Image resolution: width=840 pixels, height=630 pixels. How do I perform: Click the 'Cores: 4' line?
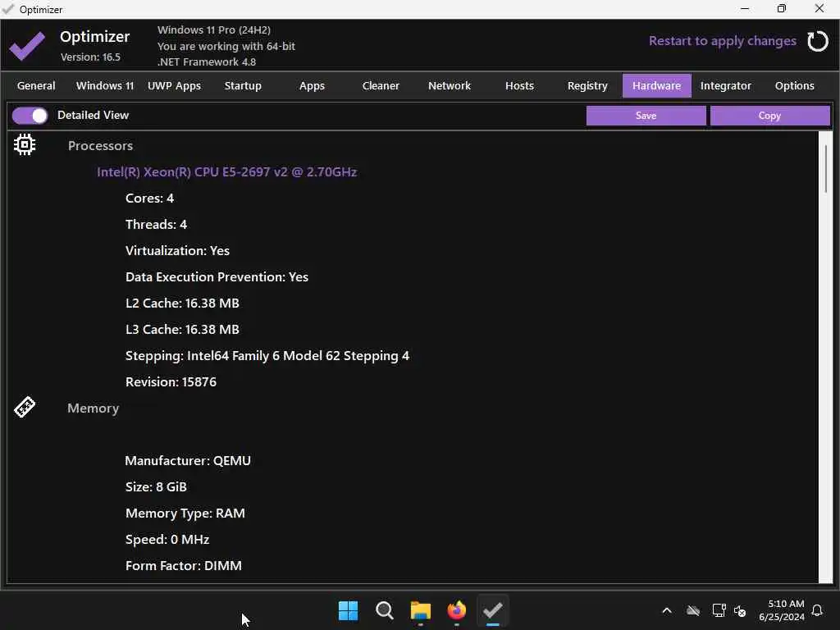(x=149, y=199)
